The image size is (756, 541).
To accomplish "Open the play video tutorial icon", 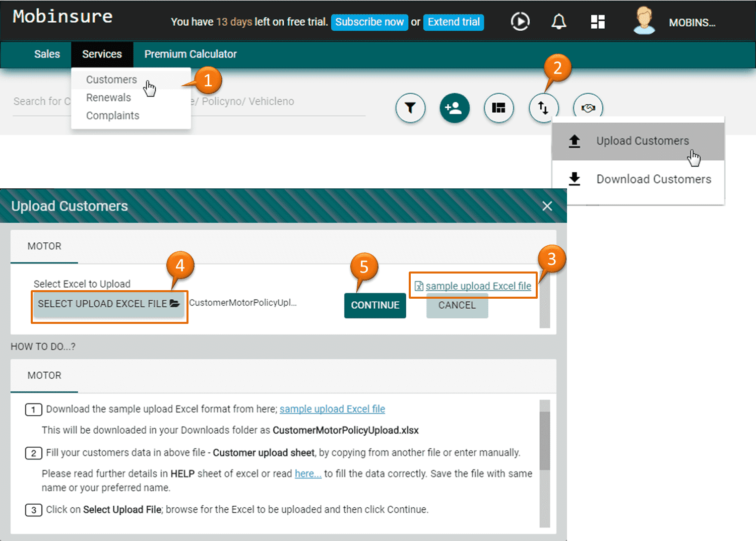I will [520, 22].
